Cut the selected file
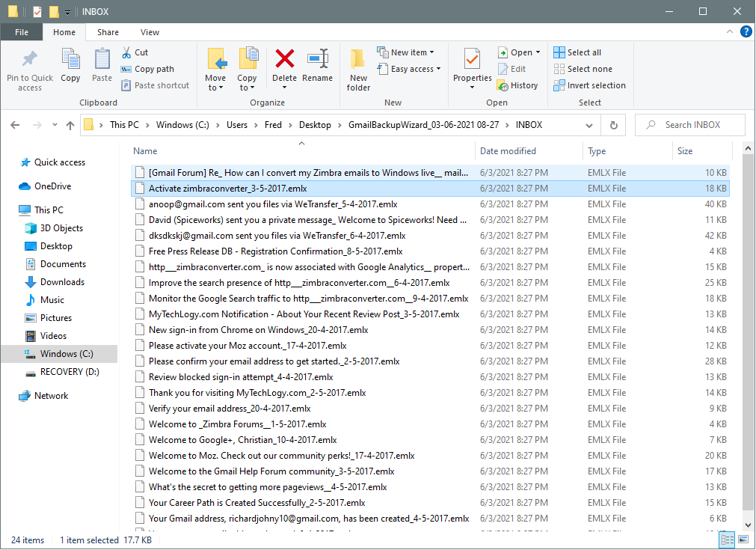Screen dimensions: 756x550 135,52
